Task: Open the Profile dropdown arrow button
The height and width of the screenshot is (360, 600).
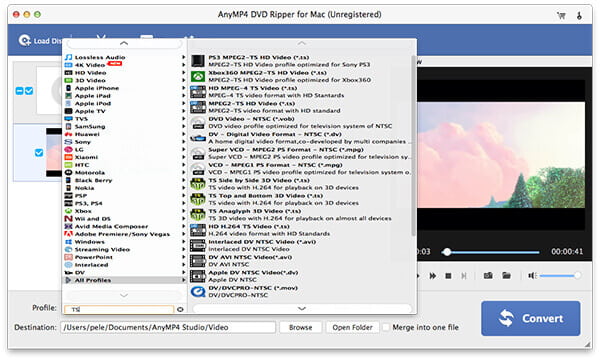Action: [180, 309]
